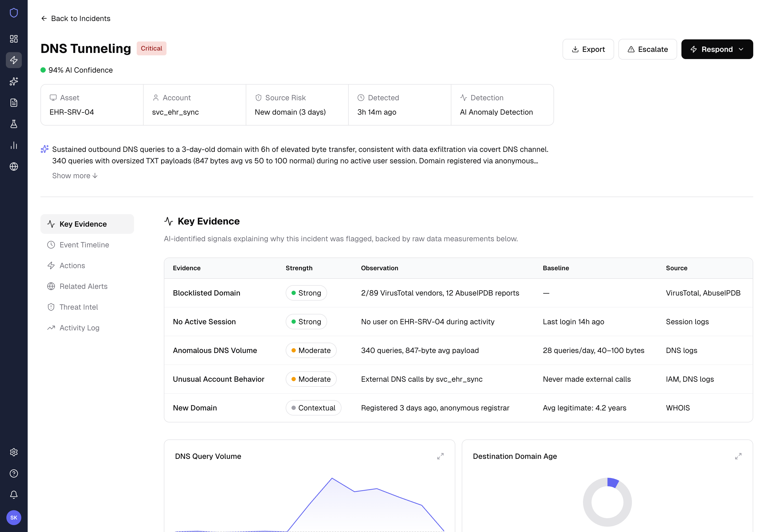Click the shield icon beside Source Risk
766x532 pixels.
[258, 98]
